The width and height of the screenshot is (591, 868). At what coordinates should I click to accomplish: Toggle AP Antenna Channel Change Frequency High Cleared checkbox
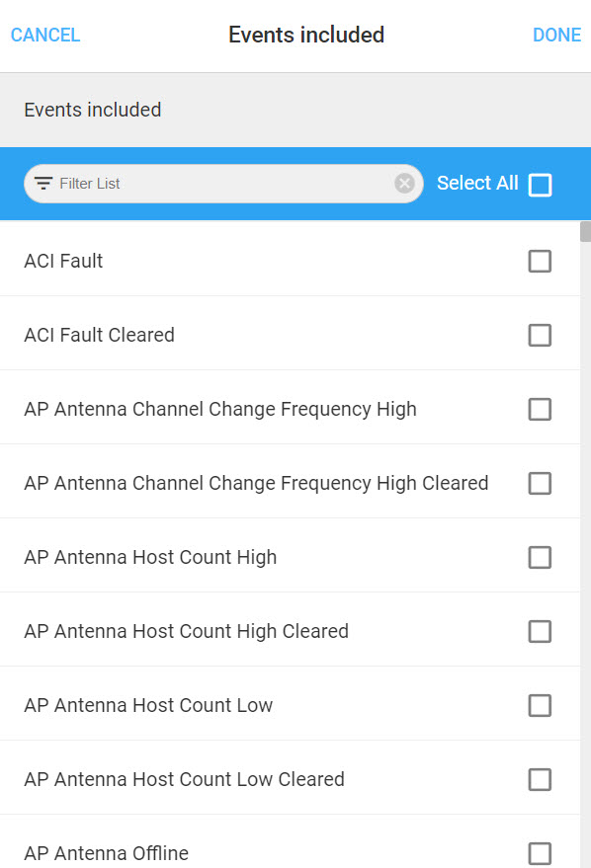(x=540, y=483)
